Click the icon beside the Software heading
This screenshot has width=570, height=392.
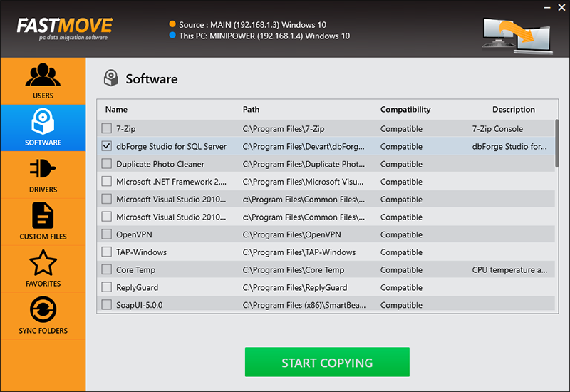(x=110, y=78)
